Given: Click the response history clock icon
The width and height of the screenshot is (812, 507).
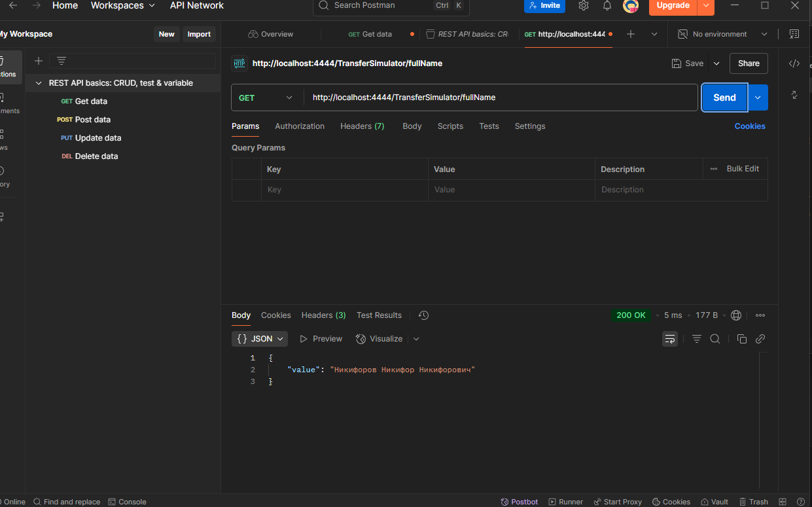Looking at the screenshot, I should pyautogui.click(x=423, y=315).
